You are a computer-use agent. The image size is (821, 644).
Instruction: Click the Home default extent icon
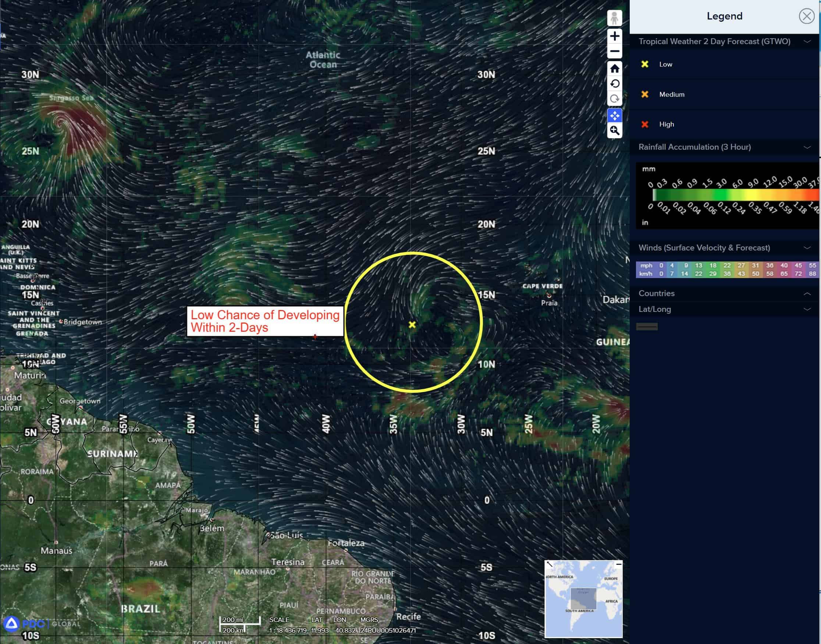point(614,69)
